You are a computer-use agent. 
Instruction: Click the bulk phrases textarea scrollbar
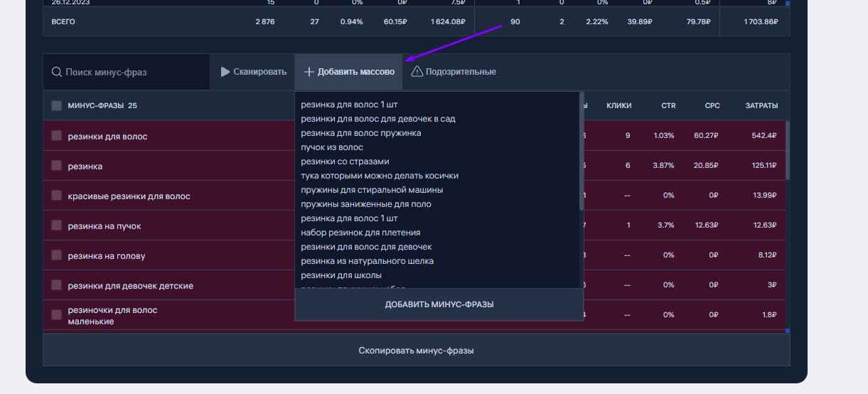point(582,151)
